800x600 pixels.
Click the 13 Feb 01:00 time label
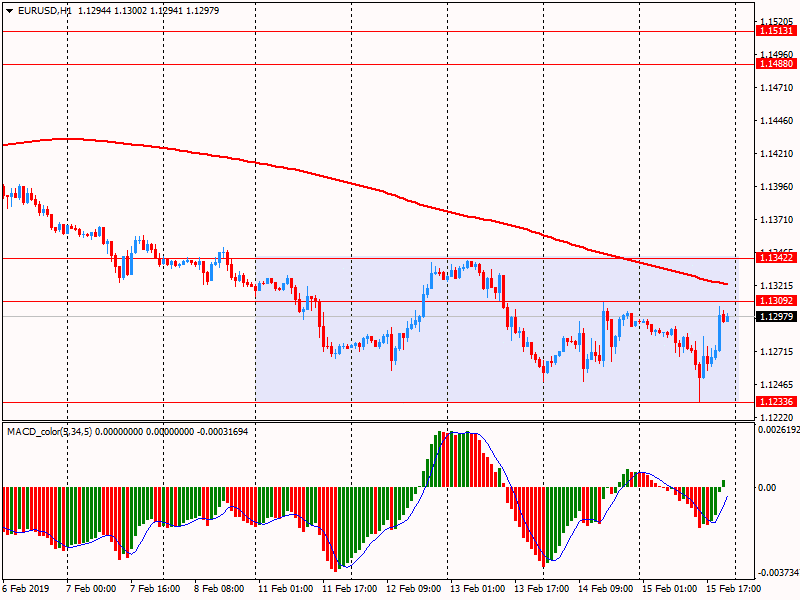tap(478, 588)
